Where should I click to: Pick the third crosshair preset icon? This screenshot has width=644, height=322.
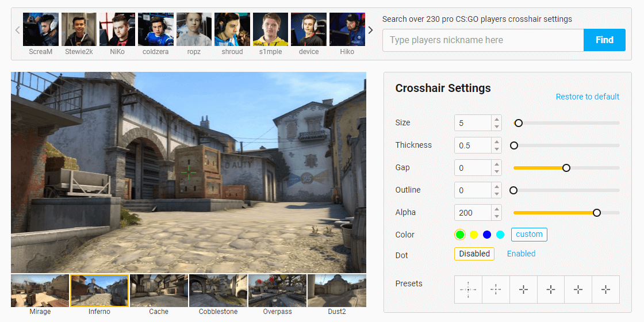(523, 290)
